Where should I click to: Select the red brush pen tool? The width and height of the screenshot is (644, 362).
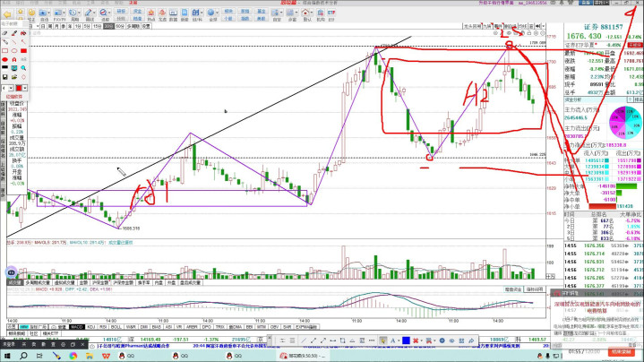[14, 33]
